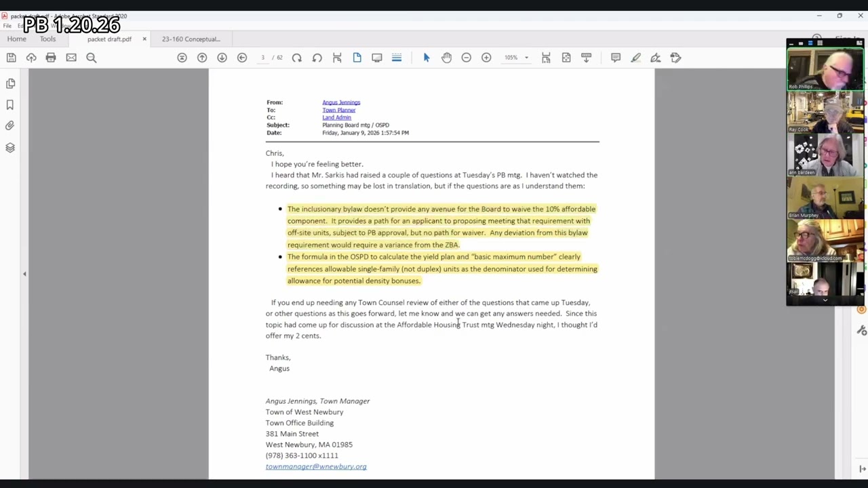The image size is (868, 488).
Task: Return to previous view arrow
Action: (x=242, y=58)
